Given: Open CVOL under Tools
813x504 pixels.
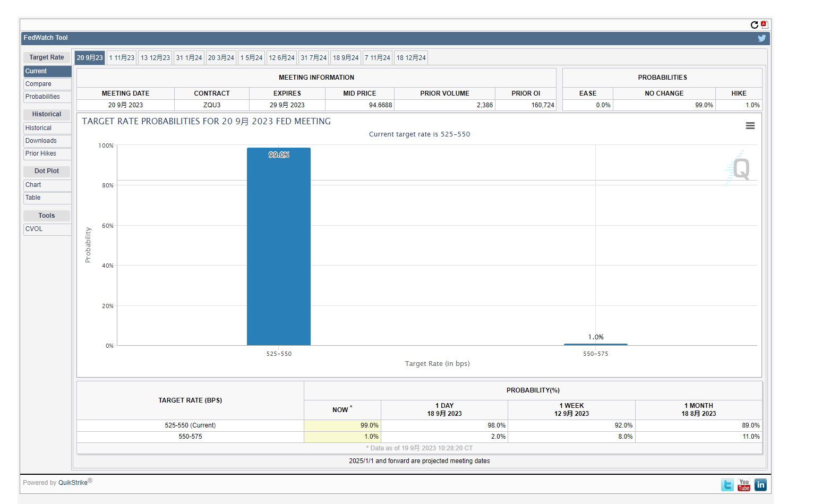Looking at the screenshot, I should coord(47,229).
